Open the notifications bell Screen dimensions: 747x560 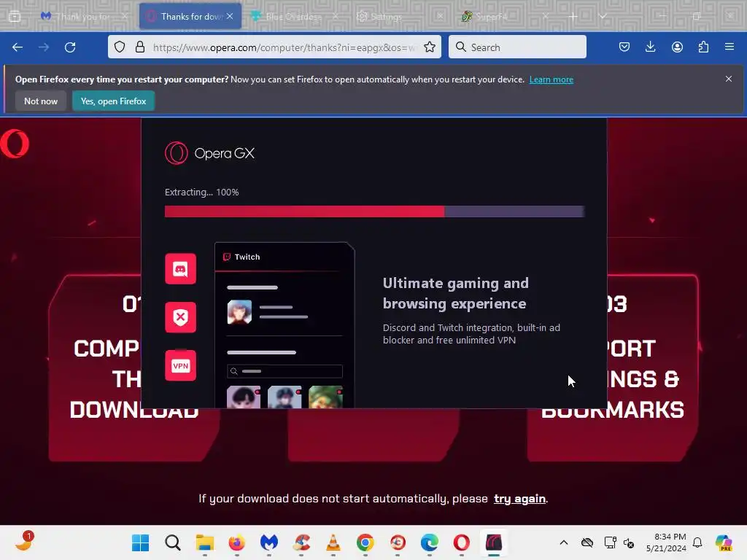pos(697,542)
